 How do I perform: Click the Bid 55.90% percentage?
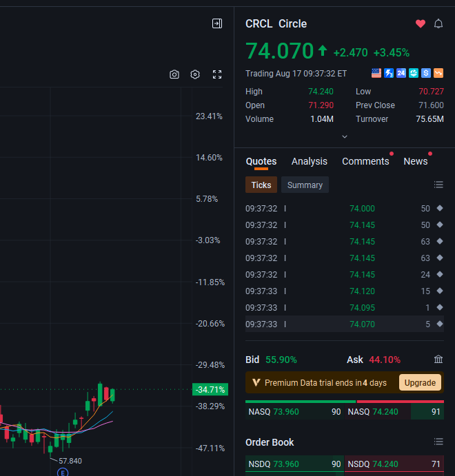click(x=281, y=360)
